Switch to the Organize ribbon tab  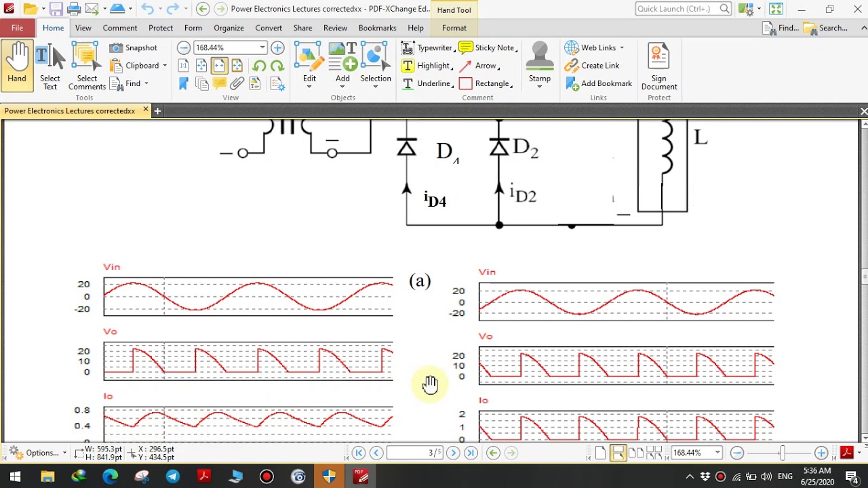click(229, 28)
